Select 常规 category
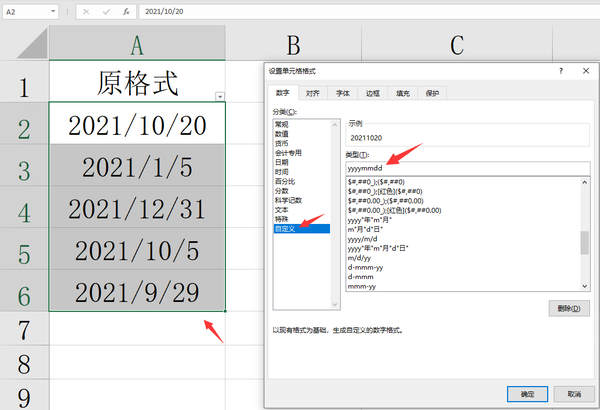Image resolution: width=600 pixels, height=410 pixels. click(302, 124)
